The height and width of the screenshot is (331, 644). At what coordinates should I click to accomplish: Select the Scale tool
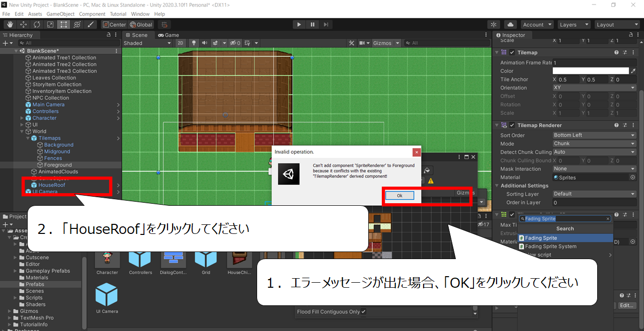coord(50,24)
